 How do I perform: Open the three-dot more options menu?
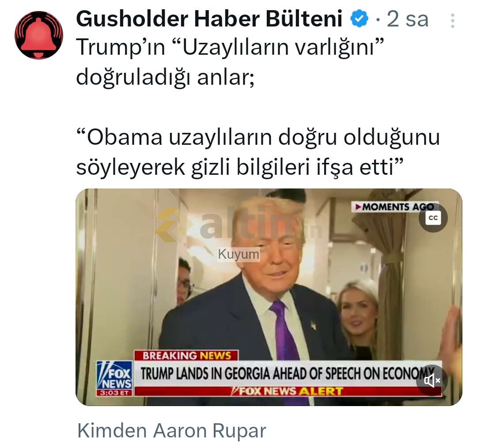pos(453,21)
